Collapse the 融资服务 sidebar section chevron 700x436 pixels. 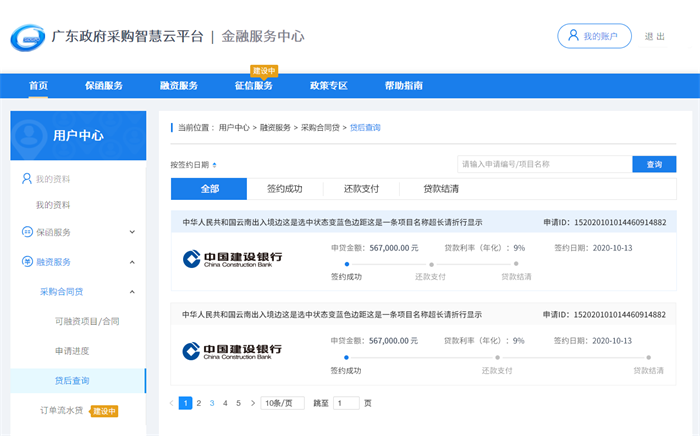(x=132, y=262)
